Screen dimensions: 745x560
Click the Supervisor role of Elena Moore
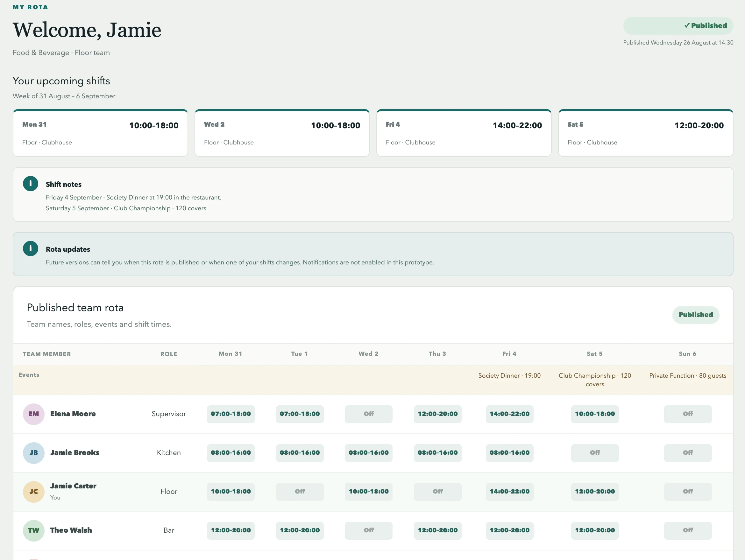point(169,414)
